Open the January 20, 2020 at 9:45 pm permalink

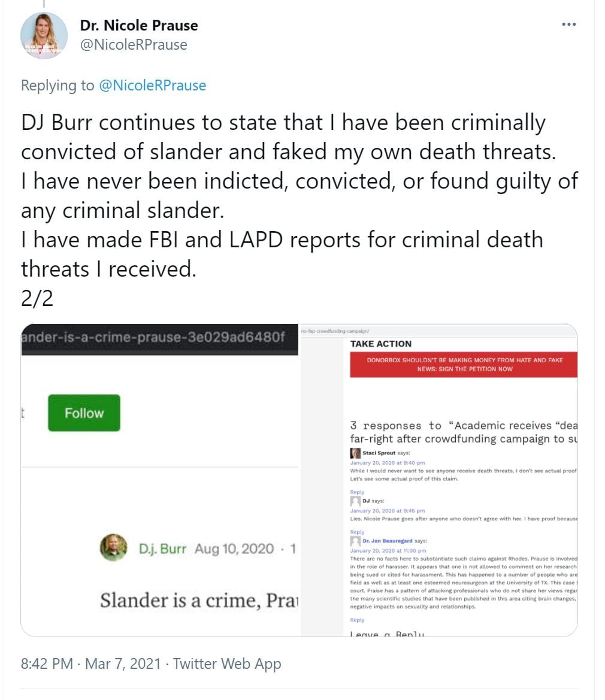tap(388, 511)
